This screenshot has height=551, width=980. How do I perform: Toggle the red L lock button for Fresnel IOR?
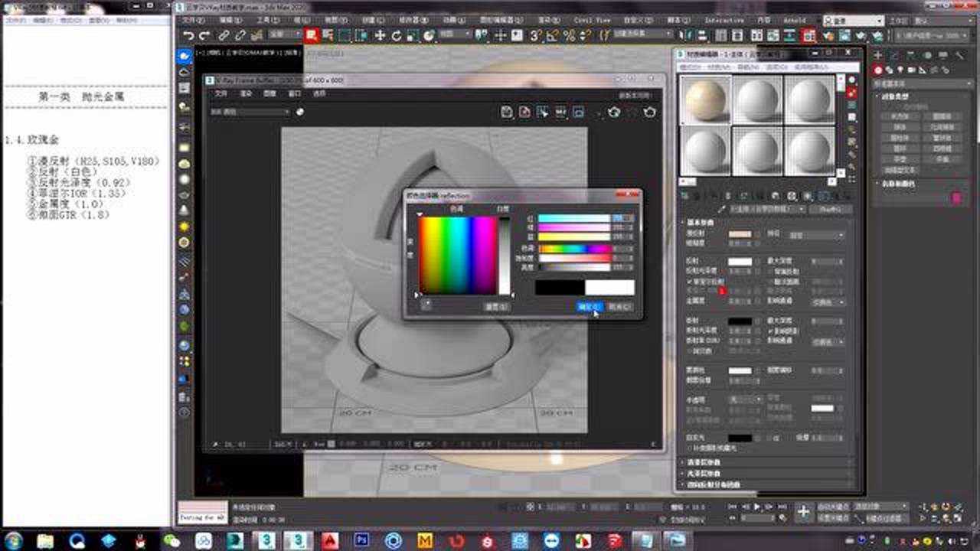pos(722,291)
